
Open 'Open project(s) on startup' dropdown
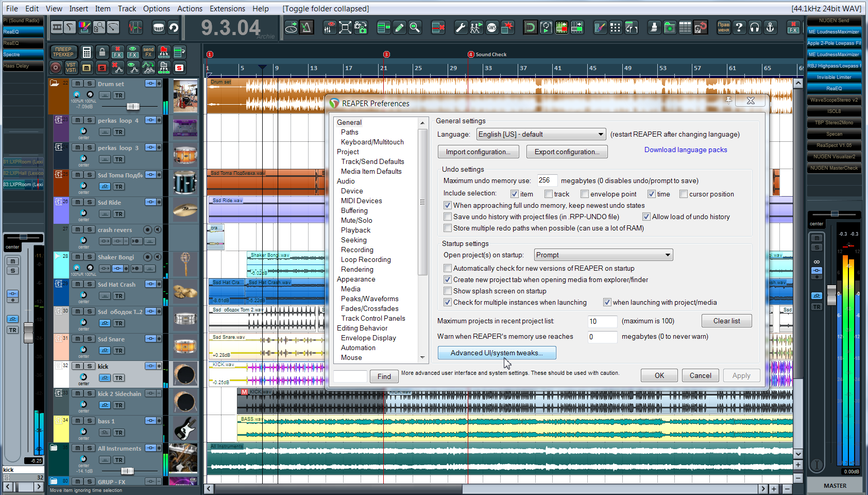click(x=603, y=255)
